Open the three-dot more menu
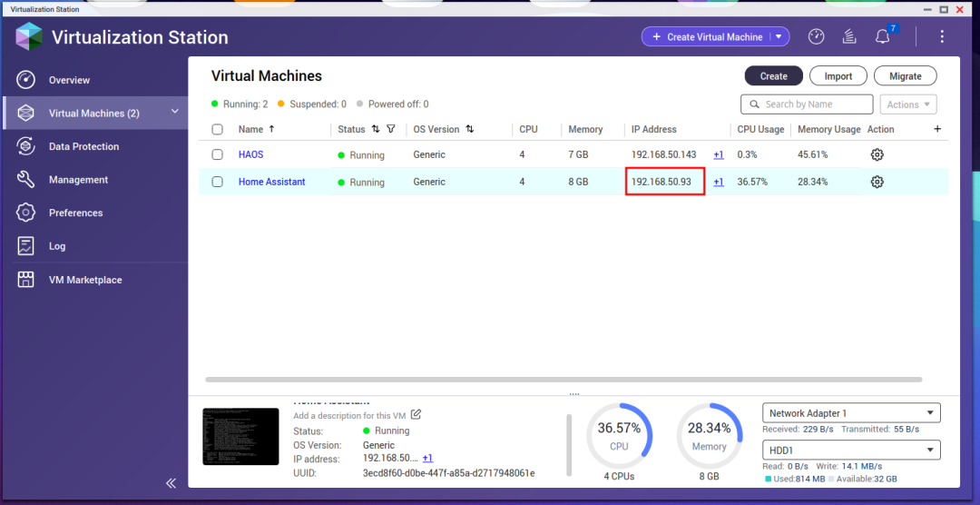This screenshot has height=505, width=980. coord(942,36)
